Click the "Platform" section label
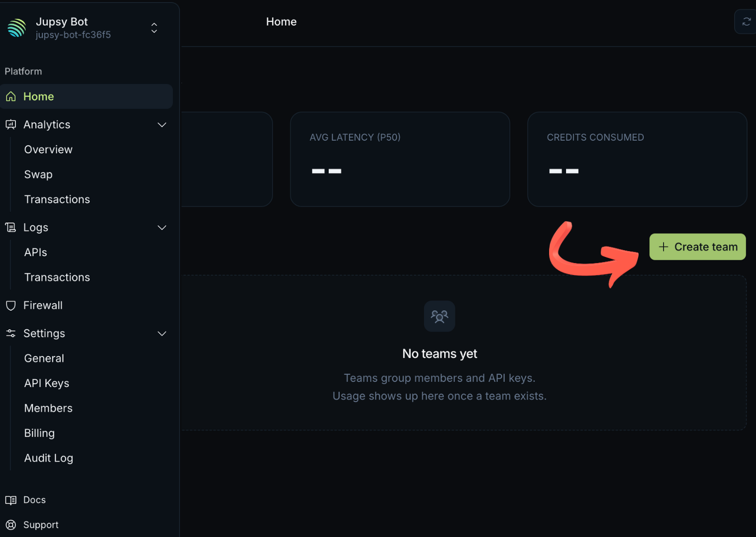Screen dimensions: 756x537 [23, 71]
